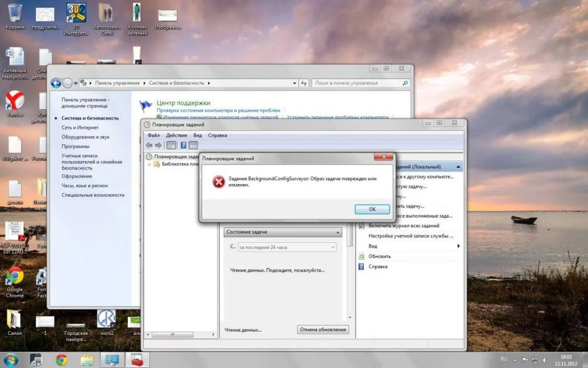Click Включить журнал всех заданий action
Screen dimensions: 588x368
[404, 226]
